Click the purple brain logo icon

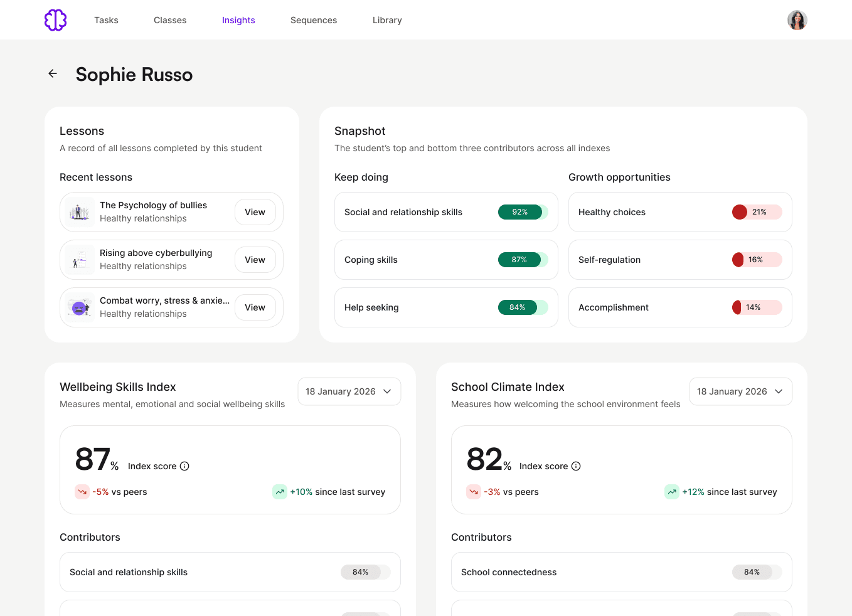coord(55,20)
